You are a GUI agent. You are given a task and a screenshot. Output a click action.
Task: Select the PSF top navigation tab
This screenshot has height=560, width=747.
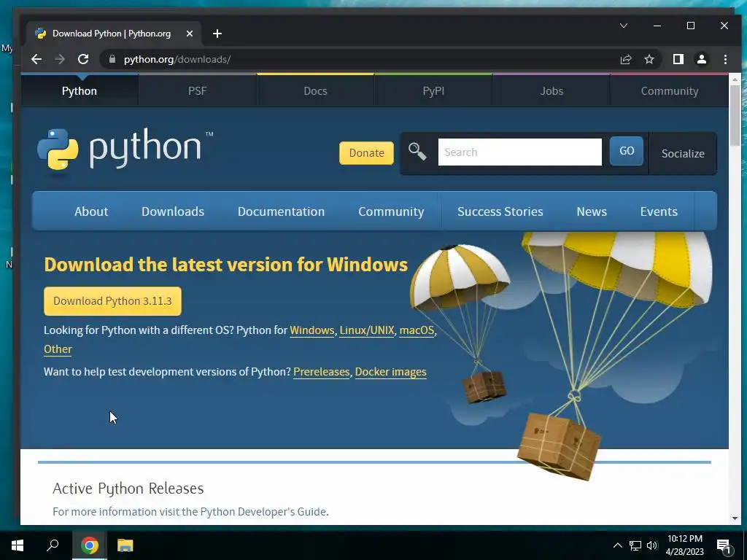(197, 91)
